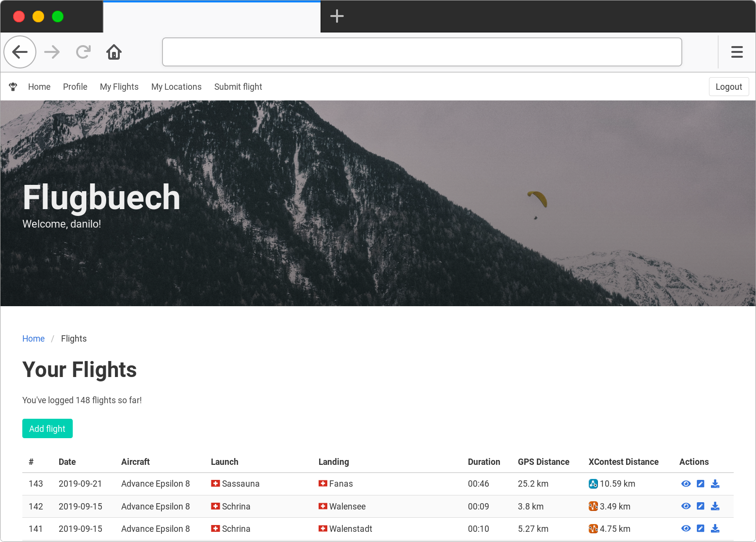The width and height of the screenshot is (756, 542).
Task: Click inside the browser address bar
Action: tap(422, 52)
